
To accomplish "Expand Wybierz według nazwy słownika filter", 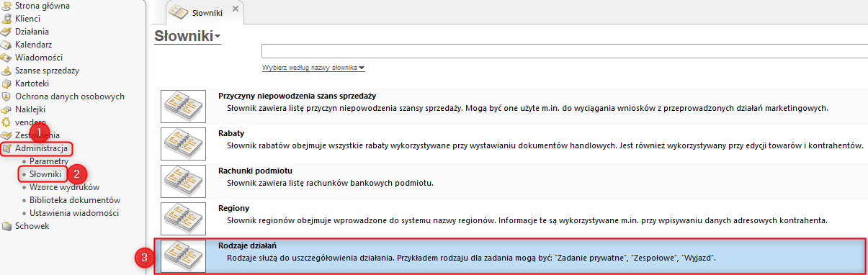I will pos(313,68).
